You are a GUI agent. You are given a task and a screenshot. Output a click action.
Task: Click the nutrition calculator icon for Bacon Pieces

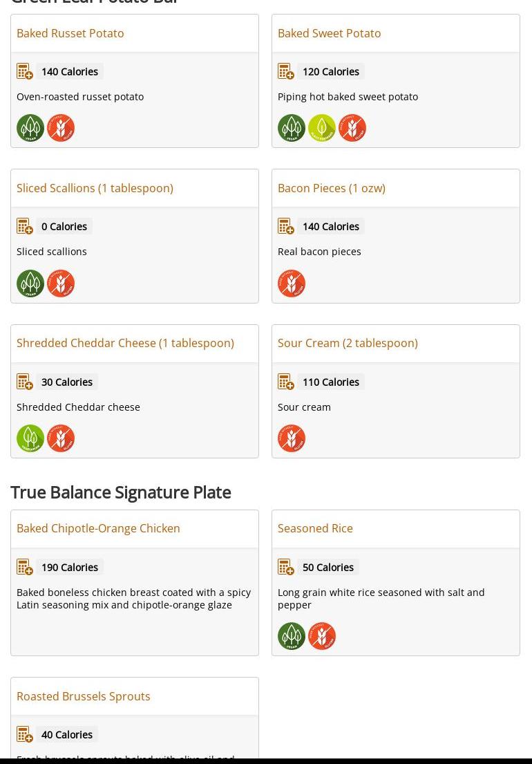pos(286,227)
